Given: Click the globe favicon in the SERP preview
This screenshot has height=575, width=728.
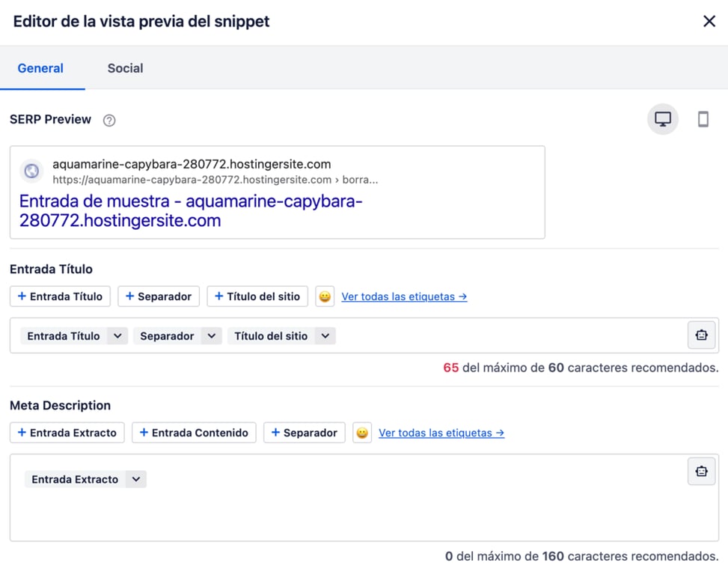Looking at the screenshot, I should tap(31, 171).
